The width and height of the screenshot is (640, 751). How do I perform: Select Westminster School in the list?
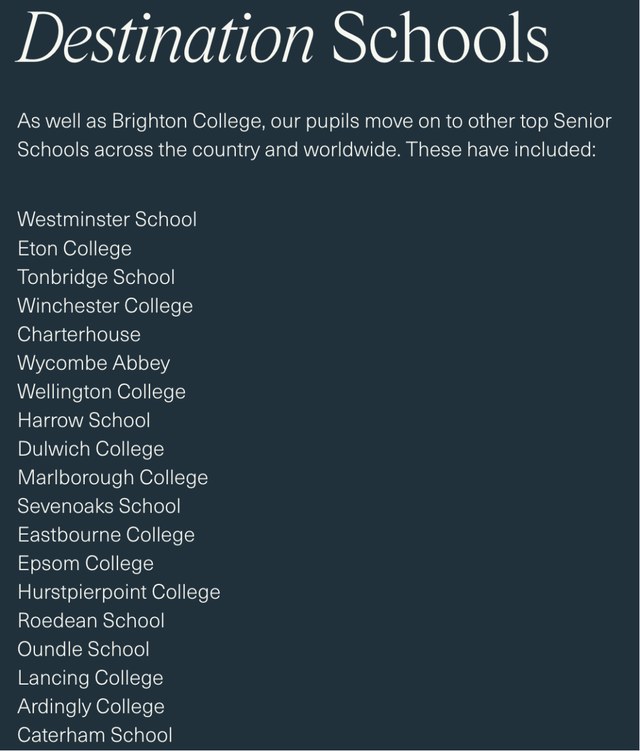107,219
